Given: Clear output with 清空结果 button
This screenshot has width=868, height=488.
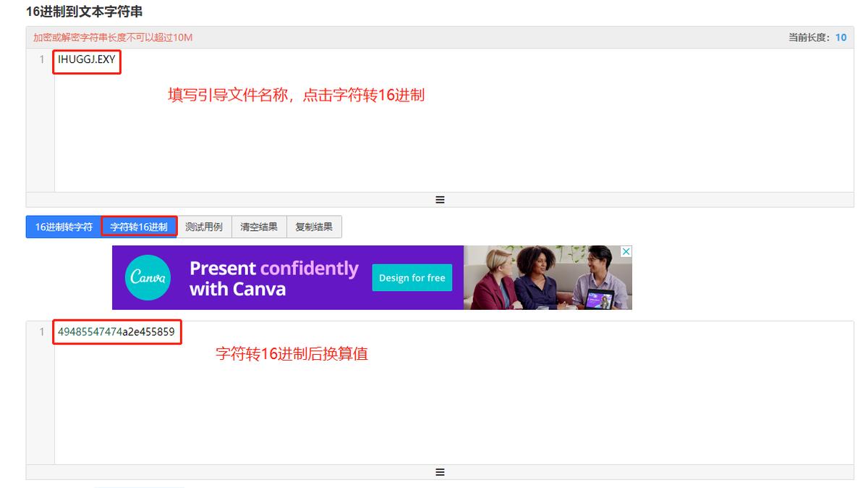Looking at the screenshot, I should (259, 227).
